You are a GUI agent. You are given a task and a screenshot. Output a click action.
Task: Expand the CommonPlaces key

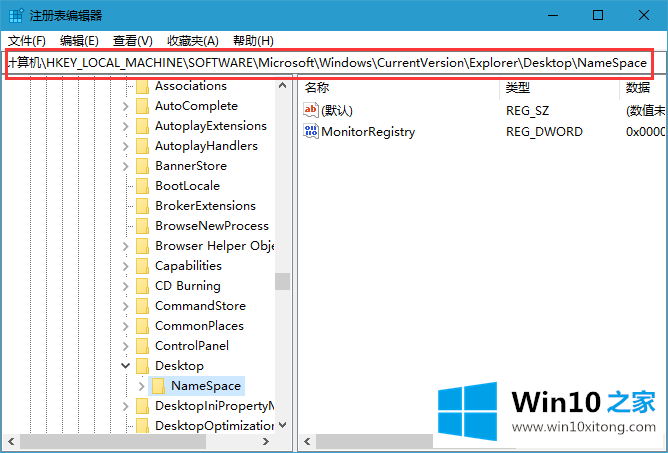pyautogui.click(x=126, y=326)
